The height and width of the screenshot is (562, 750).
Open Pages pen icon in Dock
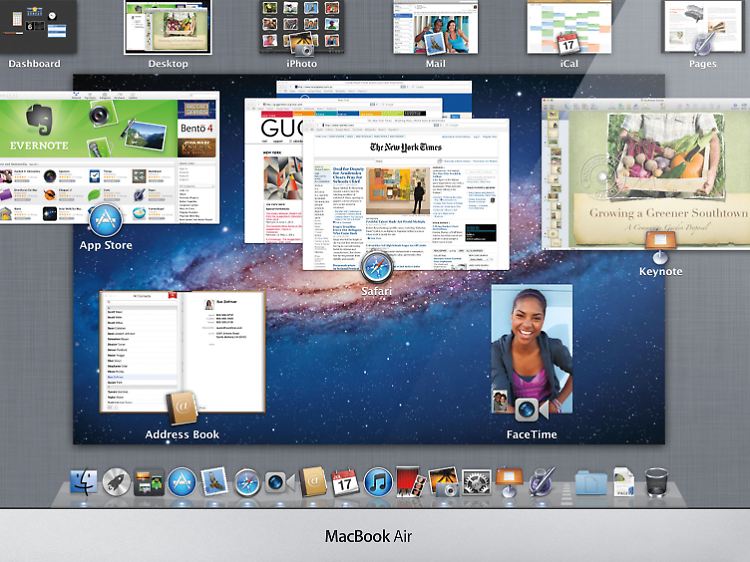coord(542,482)
